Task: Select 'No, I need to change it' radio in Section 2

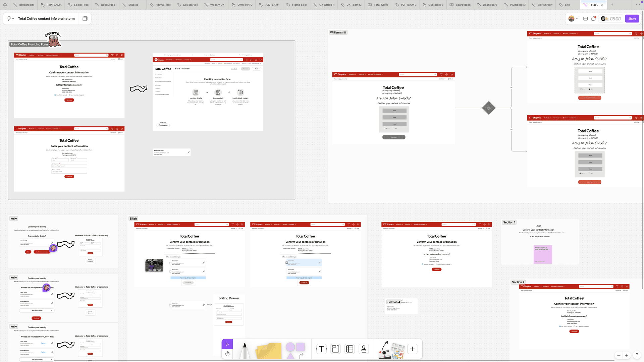Action: click(x=575, y=326)
